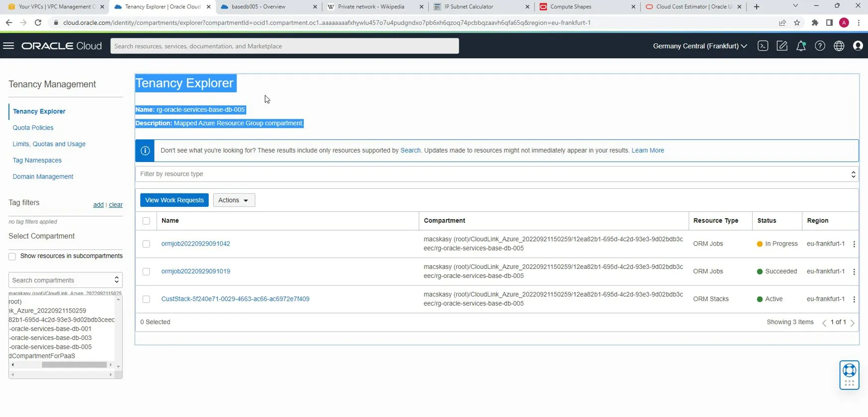Switch to the Private network - Wikipedia tab
Viewport: 868px width, 417px height.
(374, 6)
